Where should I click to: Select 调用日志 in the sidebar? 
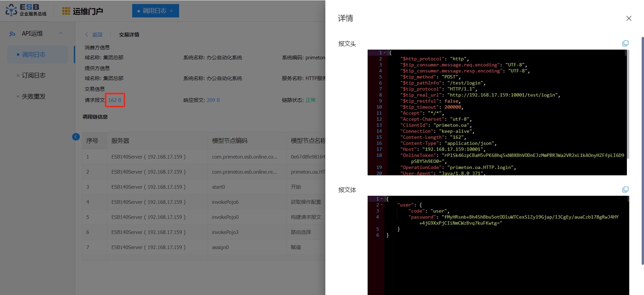(34, 55)
